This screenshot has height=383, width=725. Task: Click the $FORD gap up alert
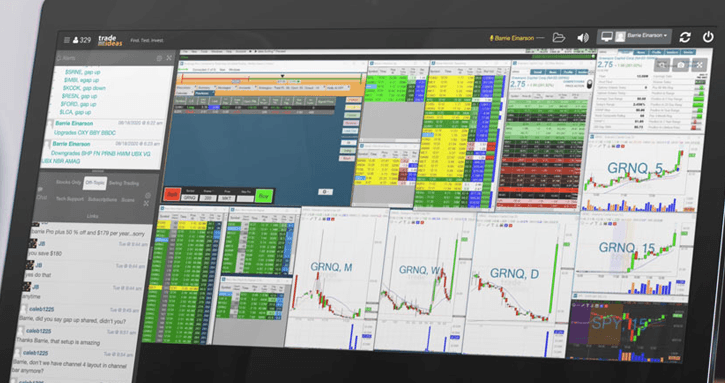[x=78, y=104]
